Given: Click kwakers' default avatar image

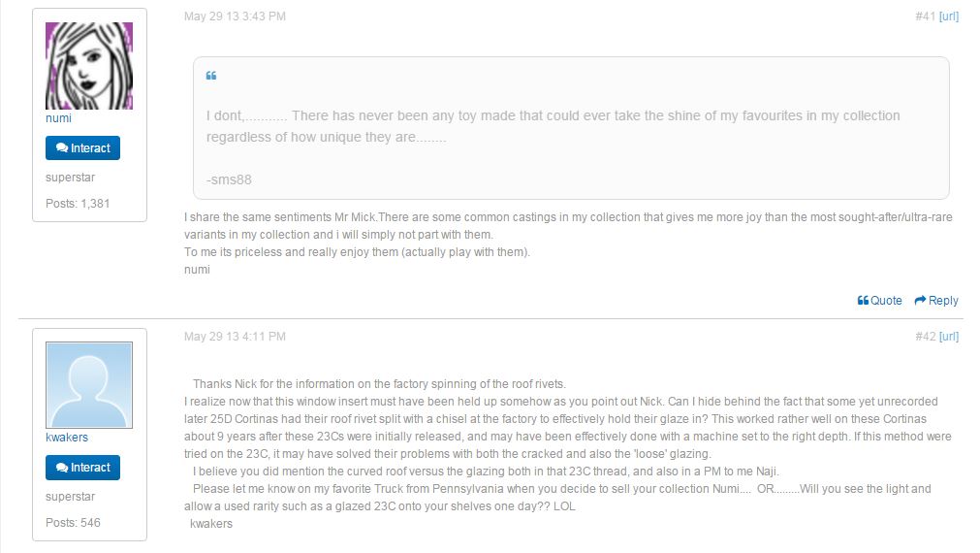Looking at the screenshot, I should (89, 385).
